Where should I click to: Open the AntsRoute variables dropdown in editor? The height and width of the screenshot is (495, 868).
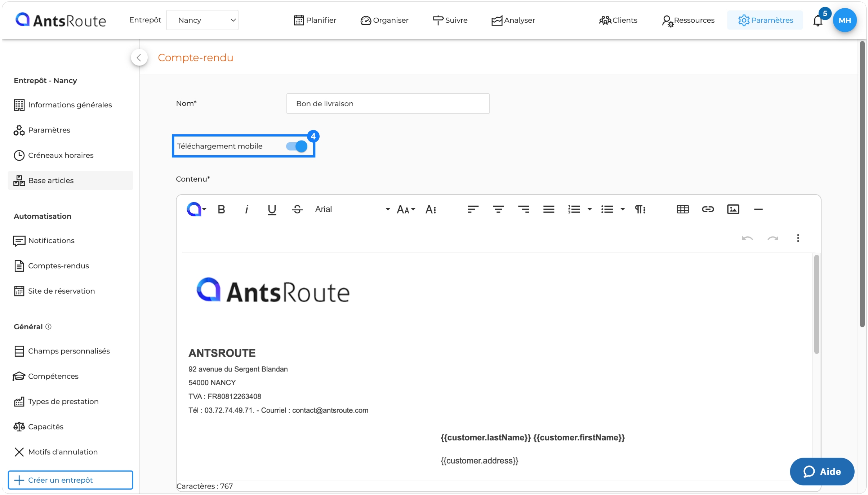click(196, 209)
